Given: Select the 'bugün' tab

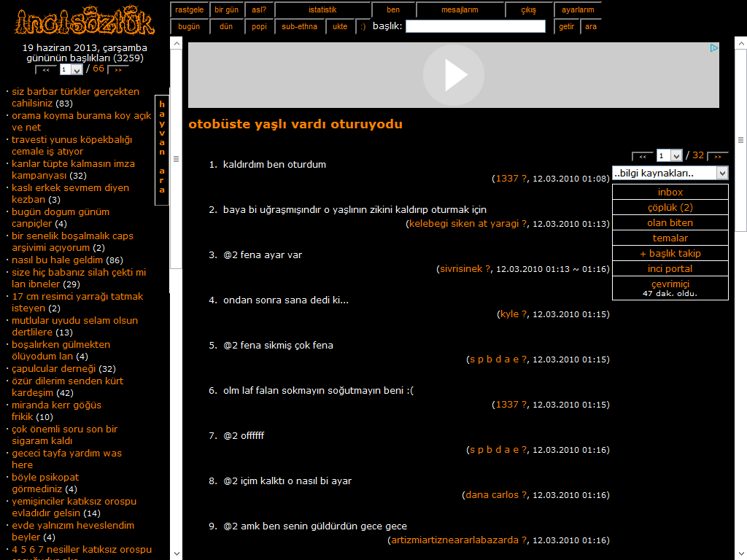Looking at the screenshot, I should tap(189, 27).
